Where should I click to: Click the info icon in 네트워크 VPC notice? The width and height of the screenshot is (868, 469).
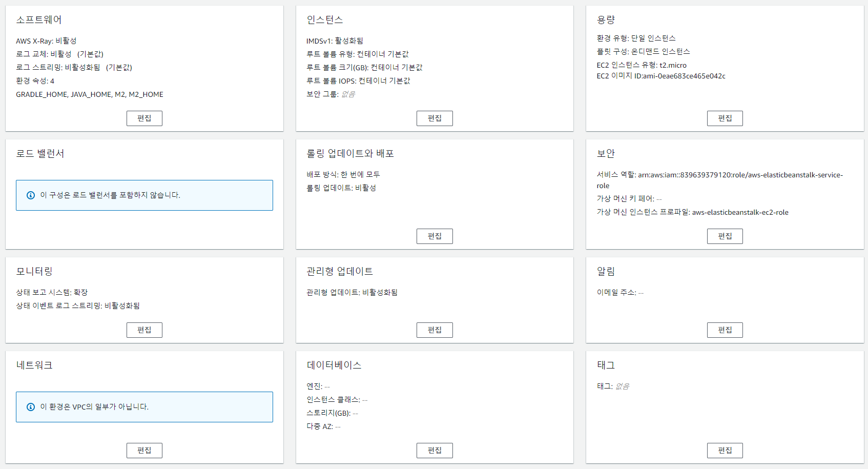coord(31,407)
